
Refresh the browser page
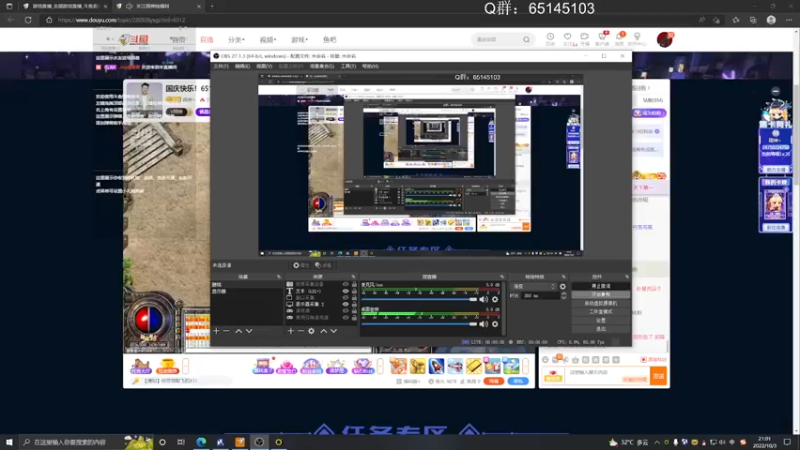click(x=28, y=20)
